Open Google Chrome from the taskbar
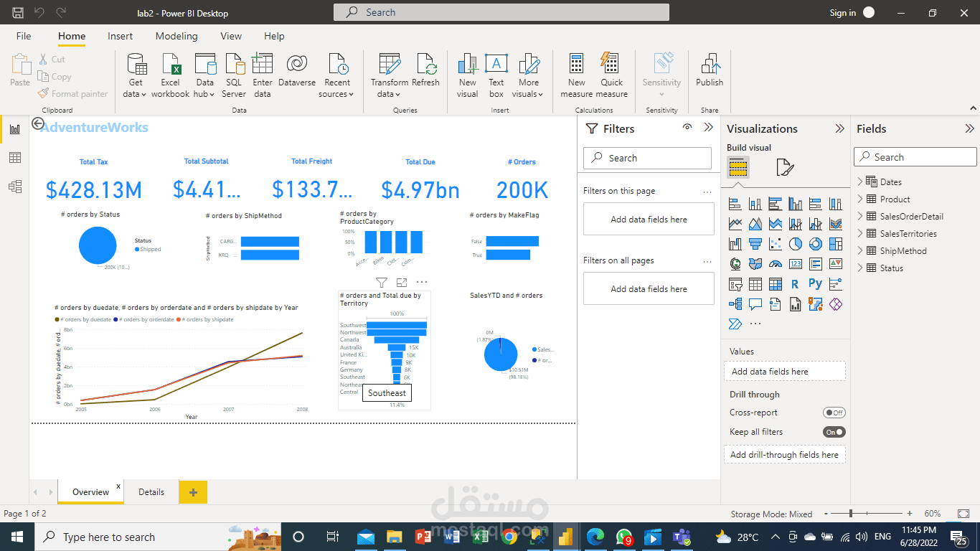The image size is (980, 551). (510, 537)
